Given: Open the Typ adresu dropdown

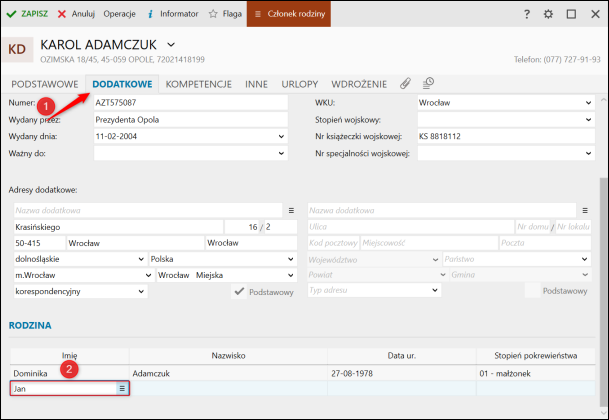Looking at the screenshot, I should pyautogui.click(x=435, y=290).
